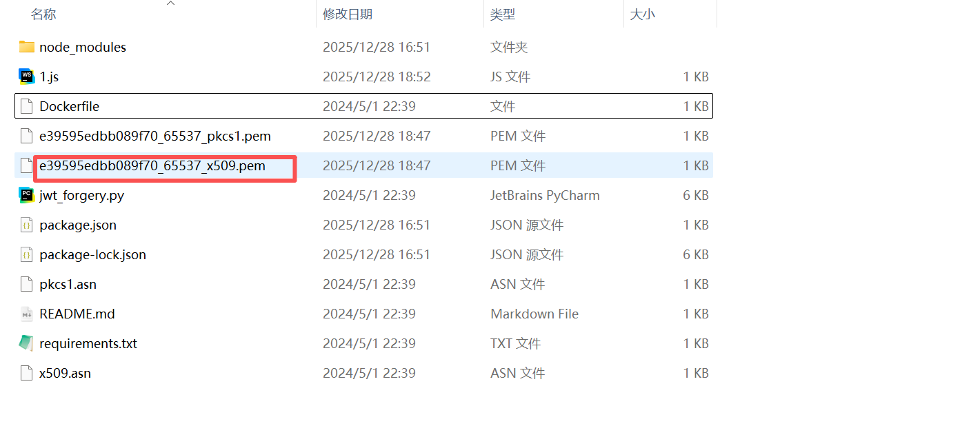Toggle the sort arrow above 名称 column
This screenshot has height=426, width=980.
(x=170, y=3)
